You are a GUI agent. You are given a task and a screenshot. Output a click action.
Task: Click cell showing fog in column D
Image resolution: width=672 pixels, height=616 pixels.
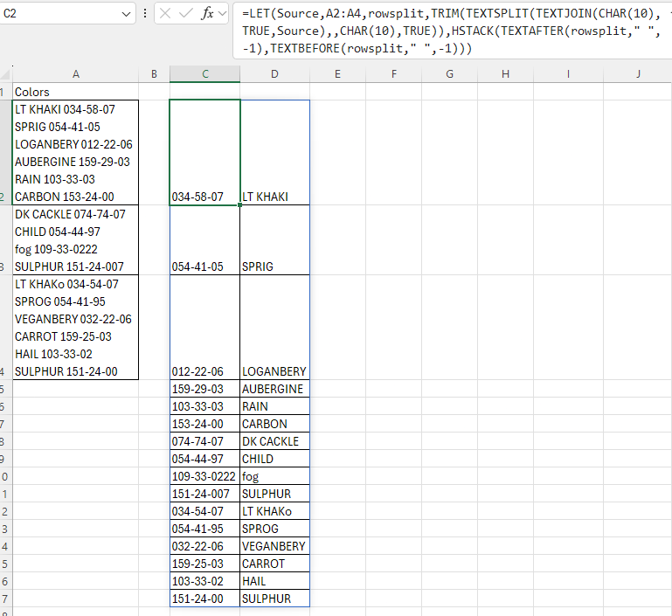(274, 476)
